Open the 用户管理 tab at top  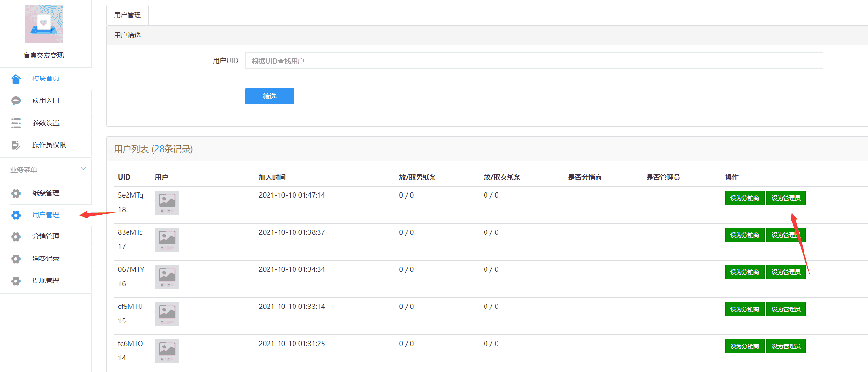point(128,15)
